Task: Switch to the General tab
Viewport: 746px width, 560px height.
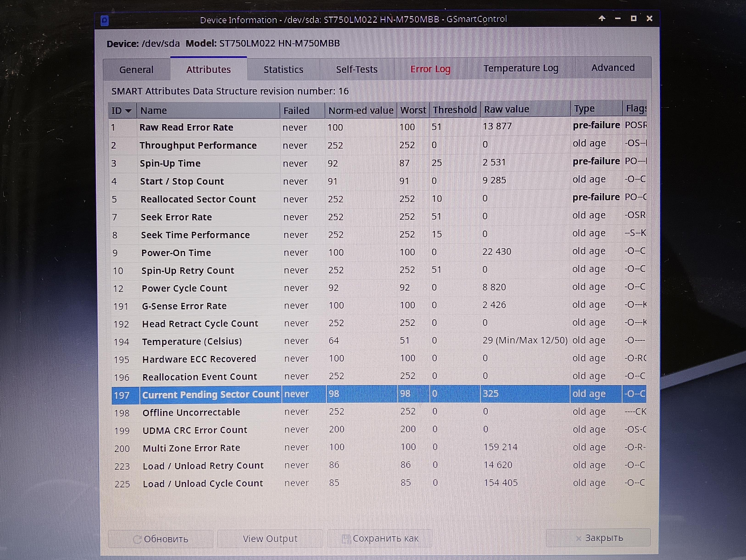Action: [136, 70]
